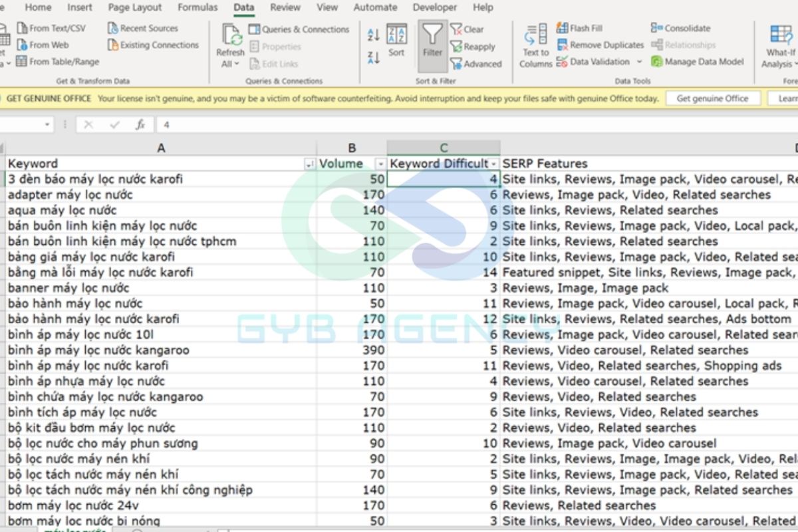Click the Data Validation icon
This screenshot has height=532, width=798.
click(x=562, y=62)
